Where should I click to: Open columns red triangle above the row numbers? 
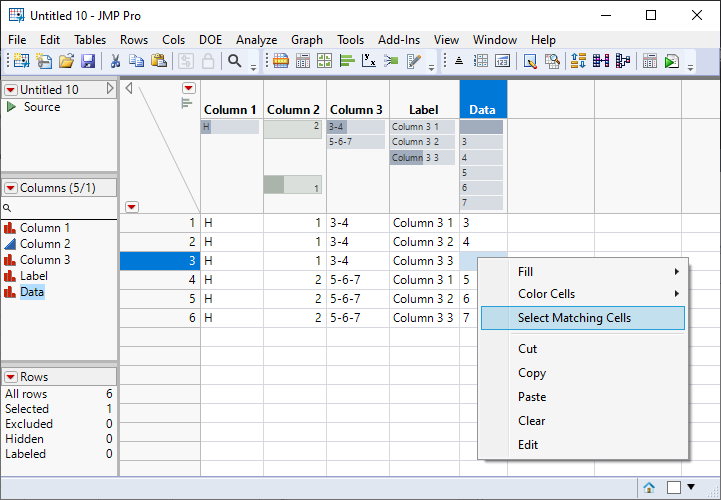[x=189, y=88]
